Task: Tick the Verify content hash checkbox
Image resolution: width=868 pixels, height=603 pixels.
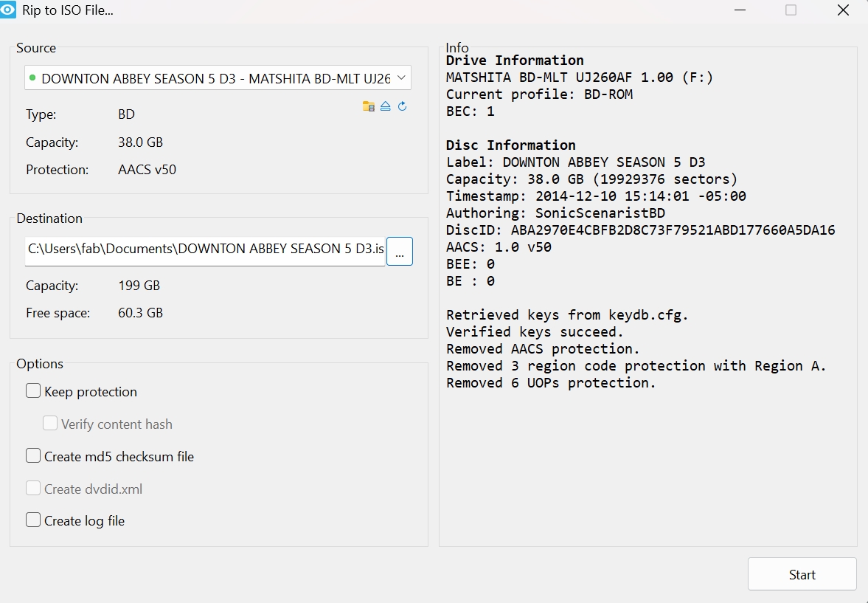Action: pyautogui.click(x=50, y=424)
